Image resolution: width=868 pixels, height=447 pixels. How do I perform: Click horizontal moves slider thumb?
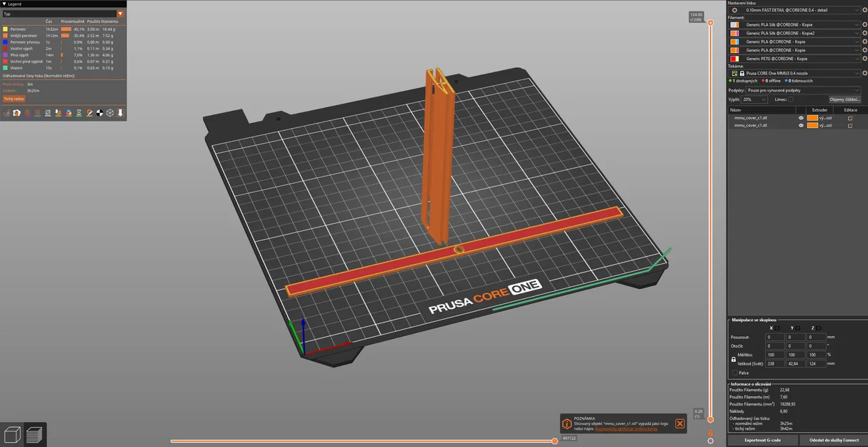point(554,441)
